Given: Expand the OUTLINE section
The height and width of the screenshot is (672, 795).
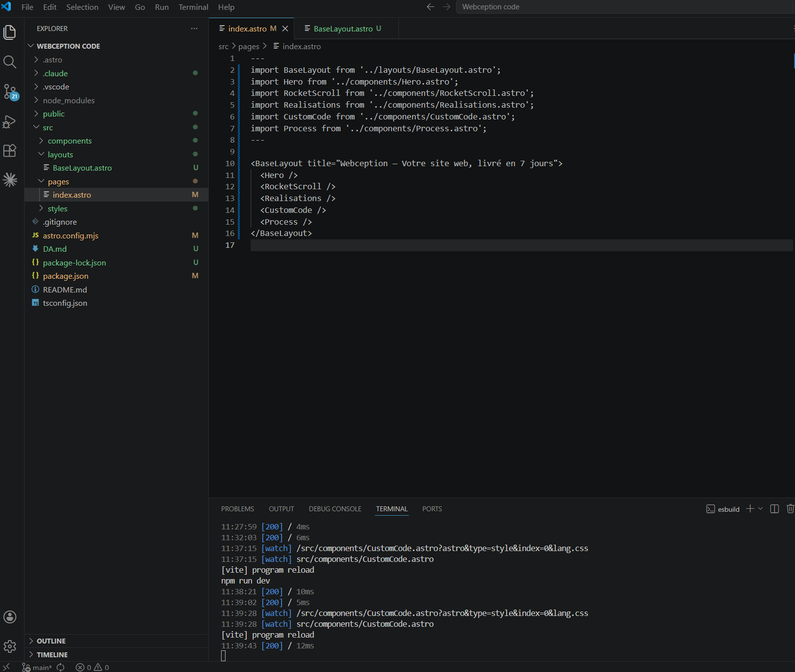Looking at the screenshot, I should [x=51, y=641].
